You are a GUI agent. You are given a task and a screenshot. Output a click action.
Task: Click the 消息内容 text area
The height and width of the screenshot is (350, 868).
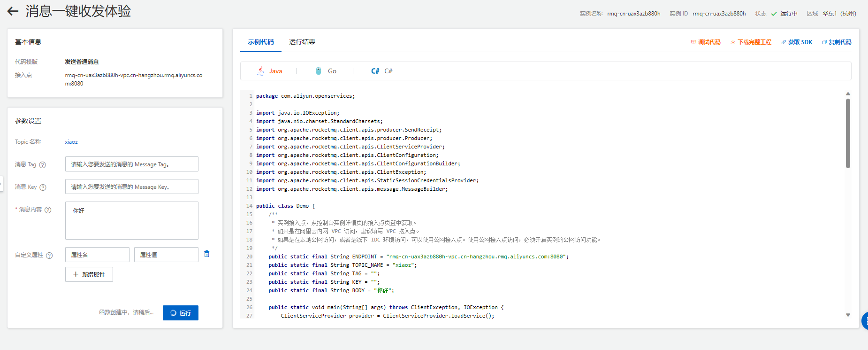point(132,221)
